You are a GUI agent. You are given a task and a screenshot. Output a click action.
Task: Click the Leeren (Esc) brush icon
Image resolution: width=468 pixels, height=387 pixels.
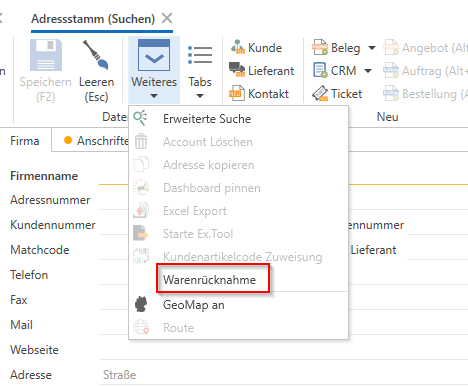tap(96, 55)
